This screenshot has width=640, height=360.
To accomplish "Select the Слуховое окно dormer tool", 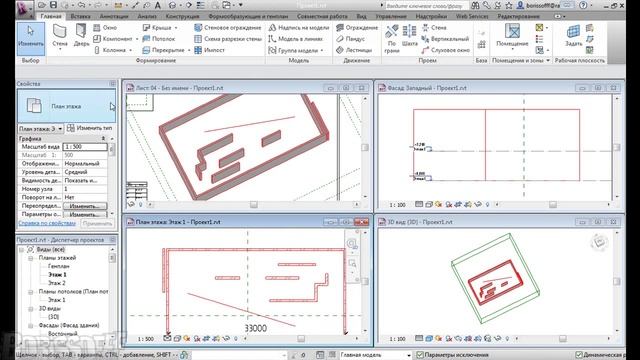I will pos(445,50).
